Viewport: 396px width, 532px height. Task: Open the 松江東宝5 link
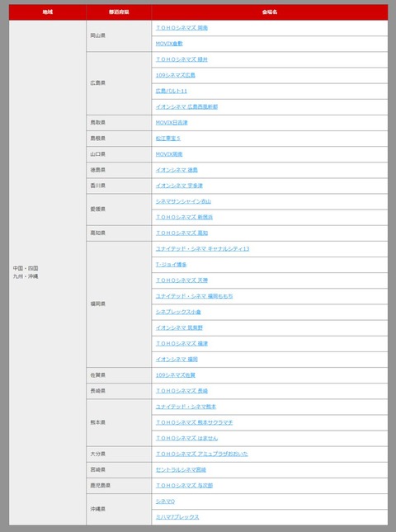tap(168, 138)
